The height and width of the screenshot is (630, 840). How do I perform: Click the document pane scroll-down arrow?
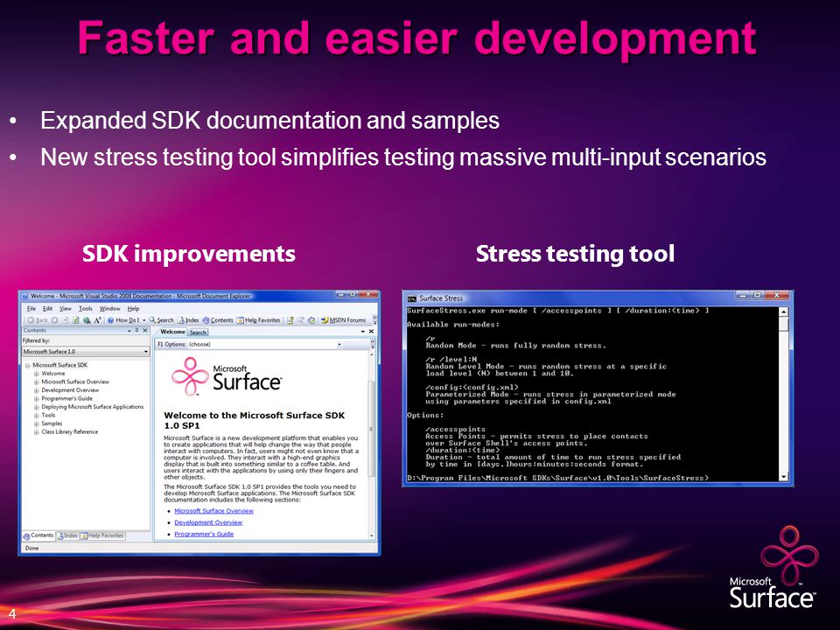pyautogui.click(x=372, y=535)
